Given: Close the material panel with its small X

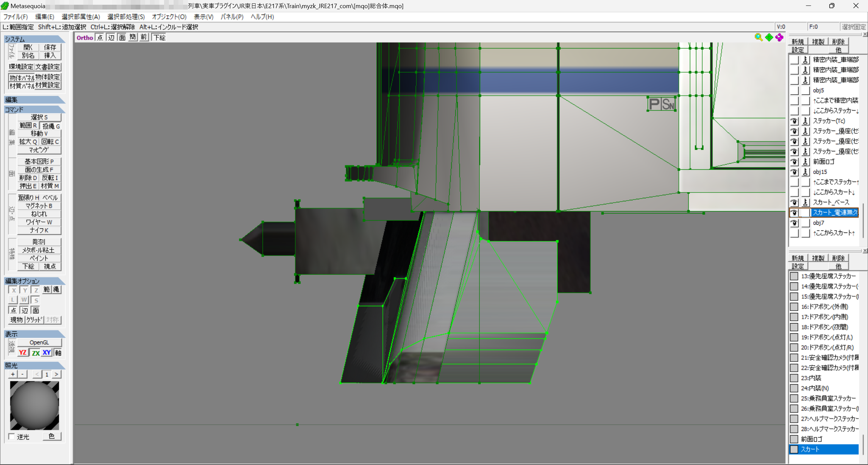Looking at the screenshot, I should (865, 251).
